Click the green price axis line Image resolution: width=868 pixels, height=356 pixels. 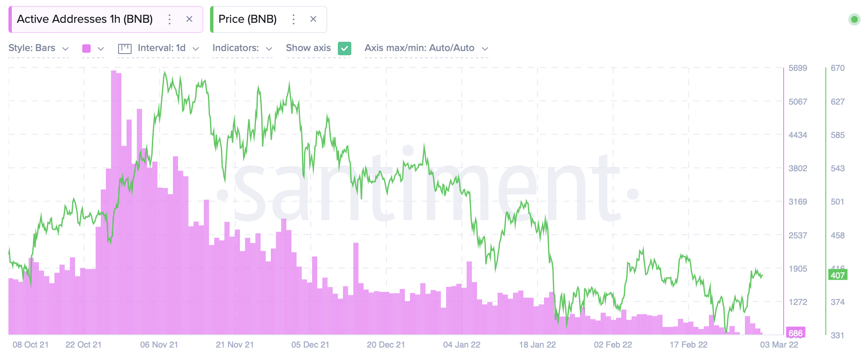point(825,198)
